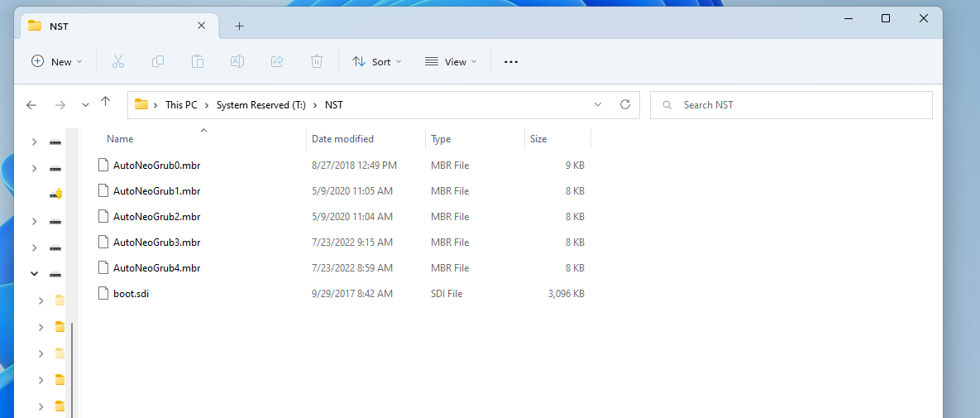Click date 7/23/2022 8:59 AM
The height and width of the screenshot is (418, 980).
click(351, 268)
